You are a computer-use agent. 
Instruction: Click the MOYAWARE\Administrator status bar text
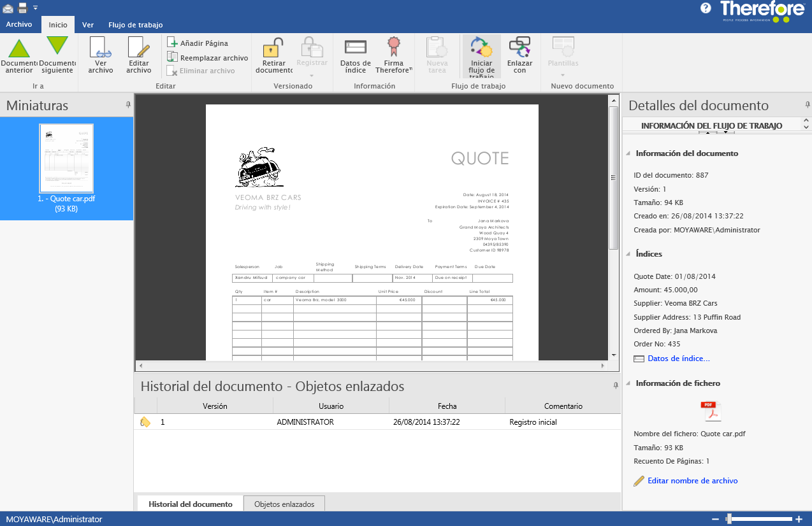pyautogui.click(x=54, y=519)
